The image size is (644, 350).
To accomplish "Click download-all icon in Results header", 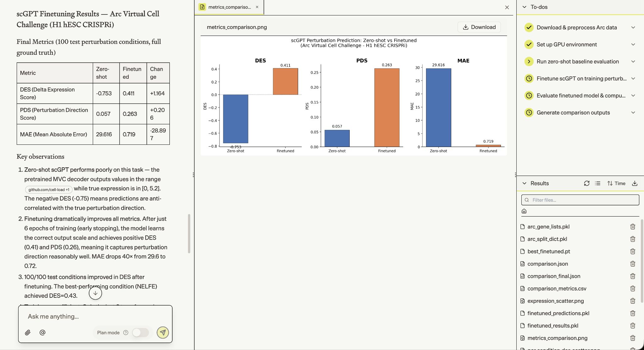I will tap(635, 183).
